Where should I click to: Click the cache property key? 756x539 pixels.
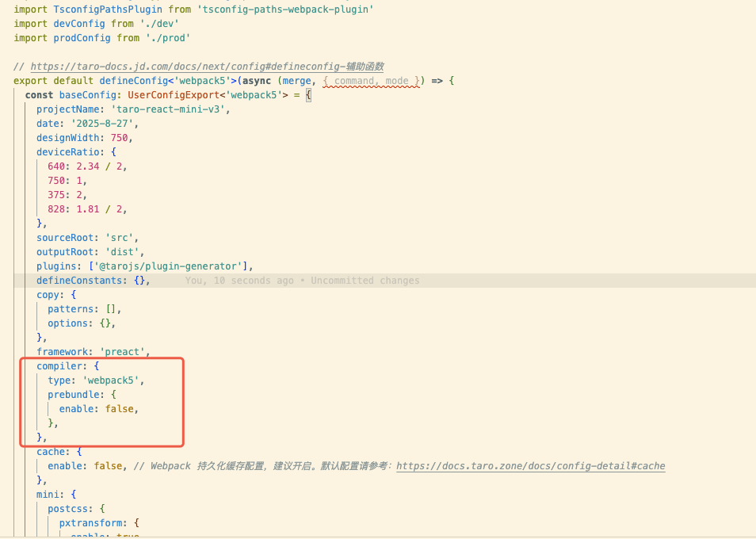tap(51, 452)
